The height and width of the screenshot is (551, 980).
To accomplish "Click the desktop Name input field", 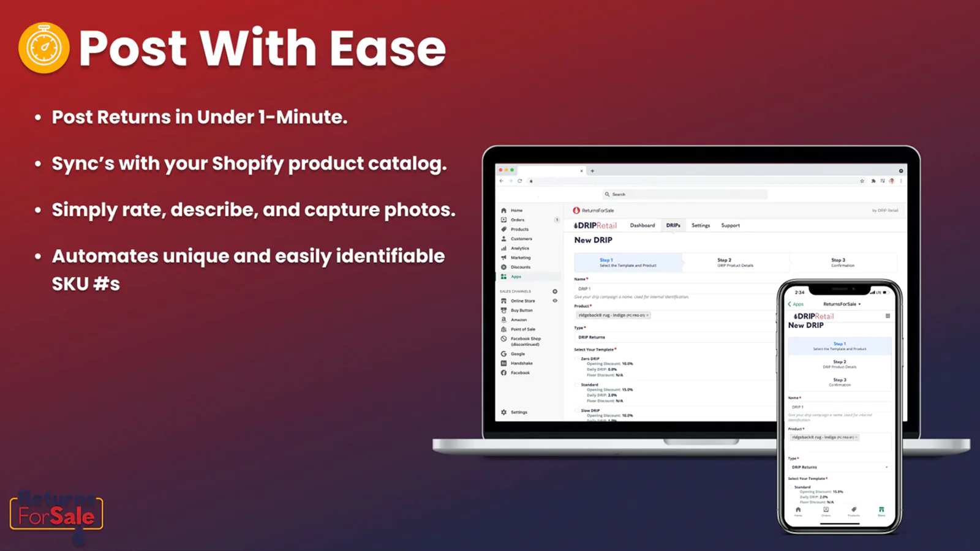I will (674, 288).
